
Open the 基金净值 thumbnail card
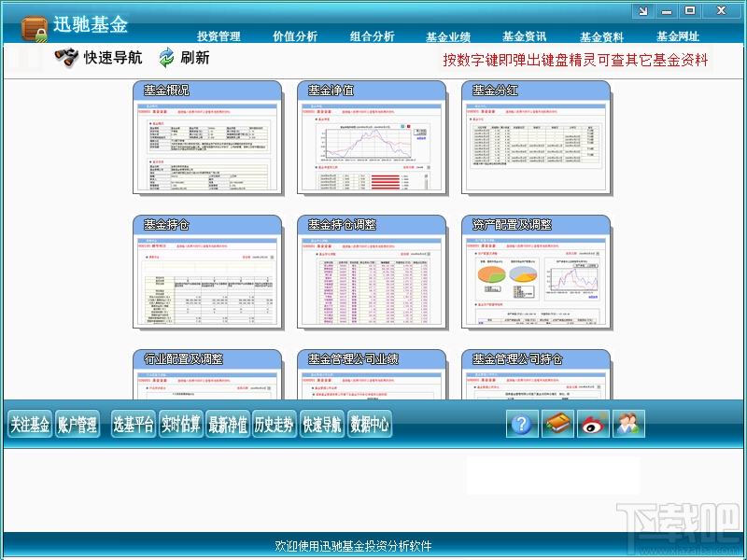click(x=372, y=137)
